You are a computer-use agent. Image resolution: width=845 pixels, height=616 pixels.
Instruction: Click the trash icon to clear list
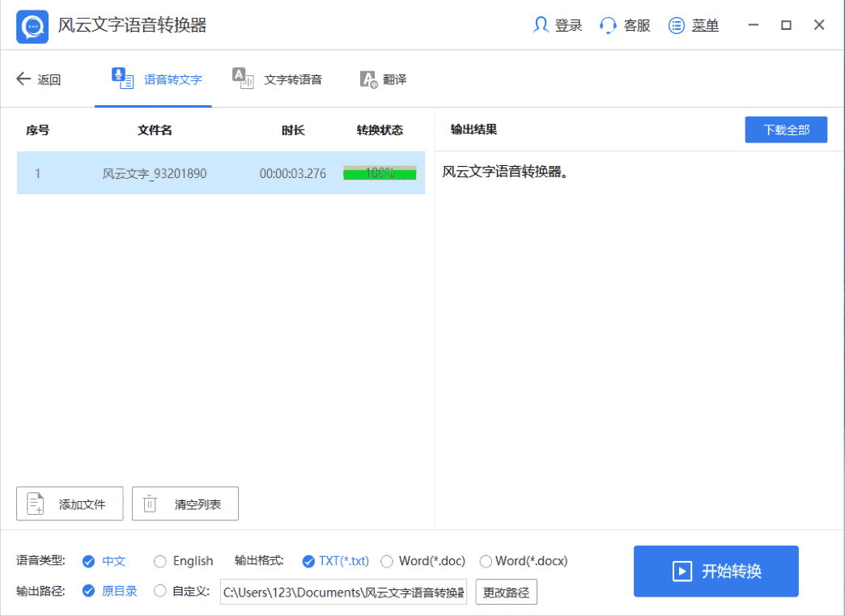pyautogui.click(x=150, y=503)
